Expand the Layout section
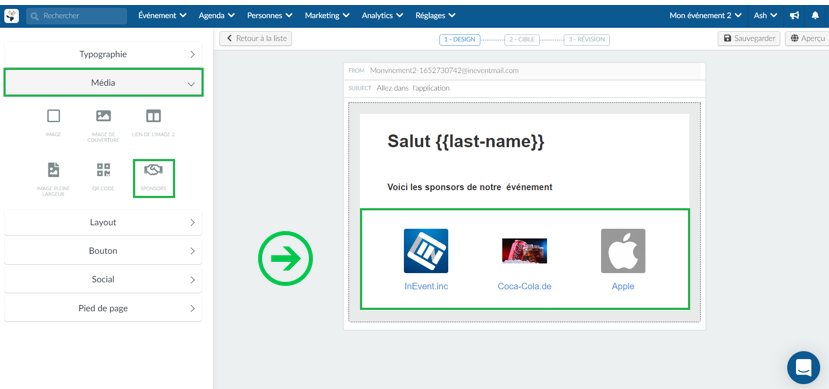 click(x=103, y=223)
